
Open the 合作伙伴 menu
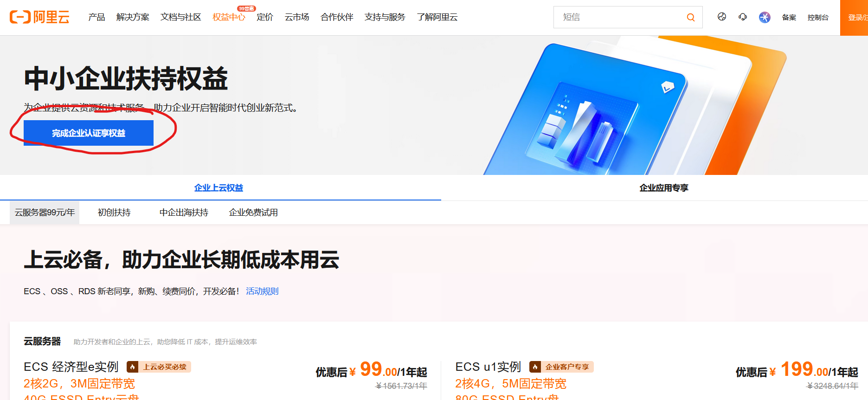pos(337,17)
